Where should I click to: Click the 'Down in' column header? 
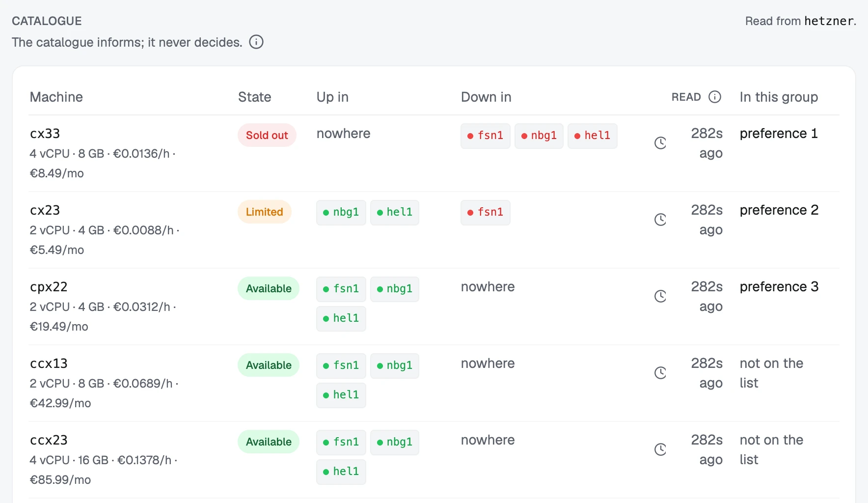[486, 97]
